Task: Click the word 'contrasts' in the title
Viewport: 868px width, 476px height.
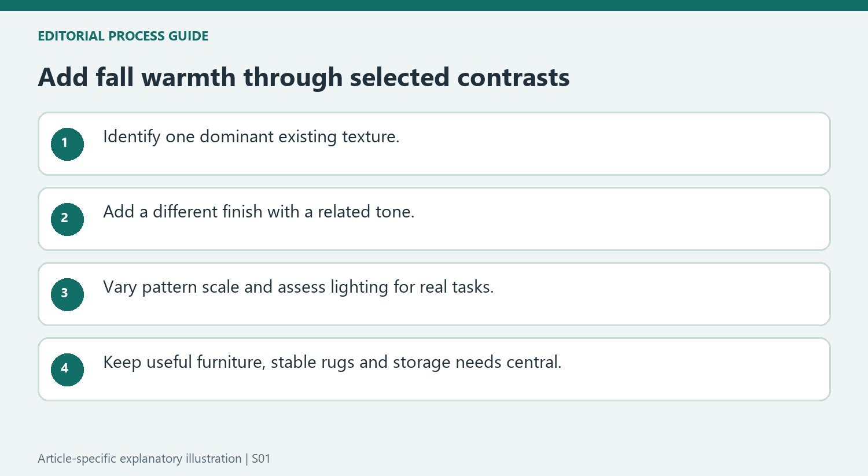Action: [x=513, y=78]
